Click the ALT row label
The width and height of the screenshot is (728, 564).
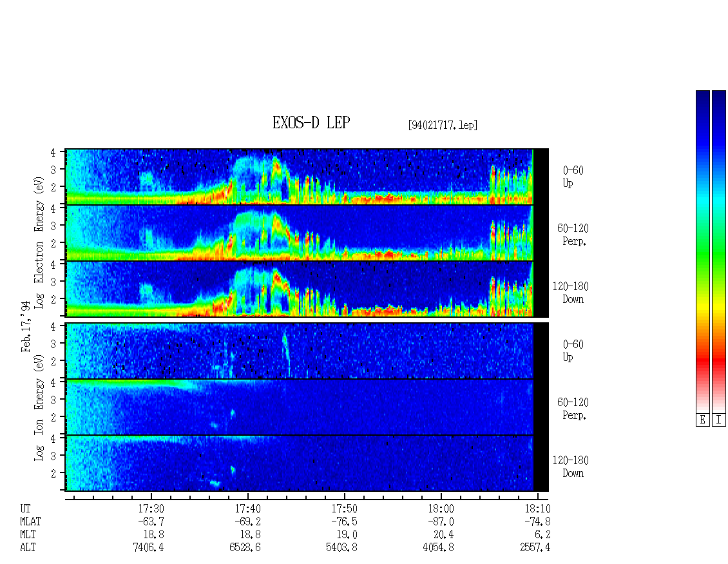(28, 548)
